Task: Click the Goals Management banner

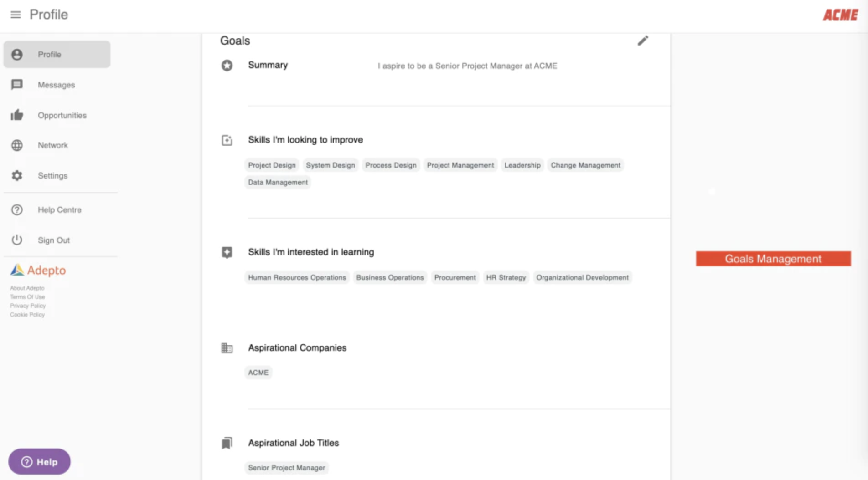Action: (773, 259)
